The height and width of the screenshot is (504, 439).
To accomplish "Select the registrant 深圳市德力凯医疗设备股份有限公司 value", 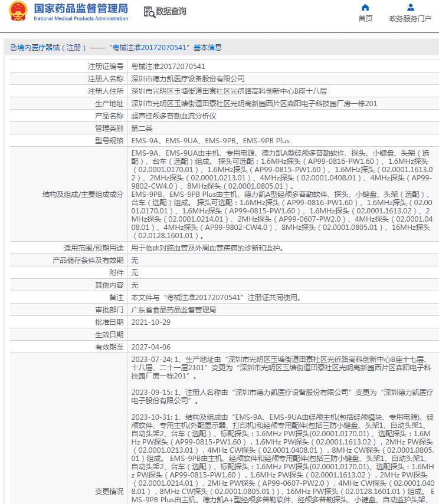I will pyautogui.click(x=188, y=79).
